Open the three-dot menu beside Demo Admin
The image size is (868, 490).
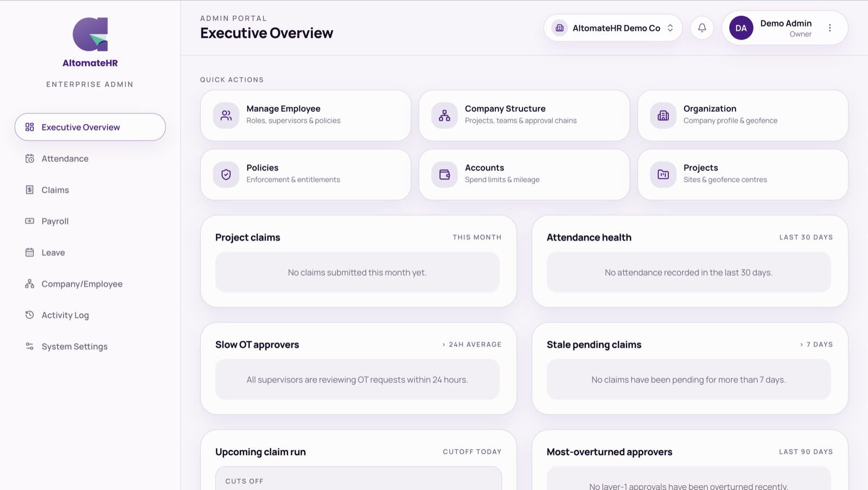[829, 28]
